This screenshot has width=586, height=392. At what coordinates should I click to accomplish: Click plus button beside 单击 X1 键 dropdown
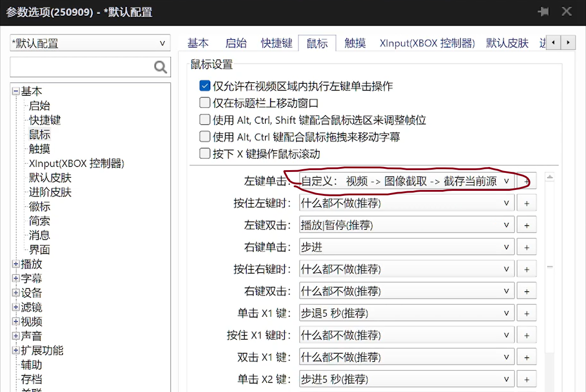click(527, 313)
